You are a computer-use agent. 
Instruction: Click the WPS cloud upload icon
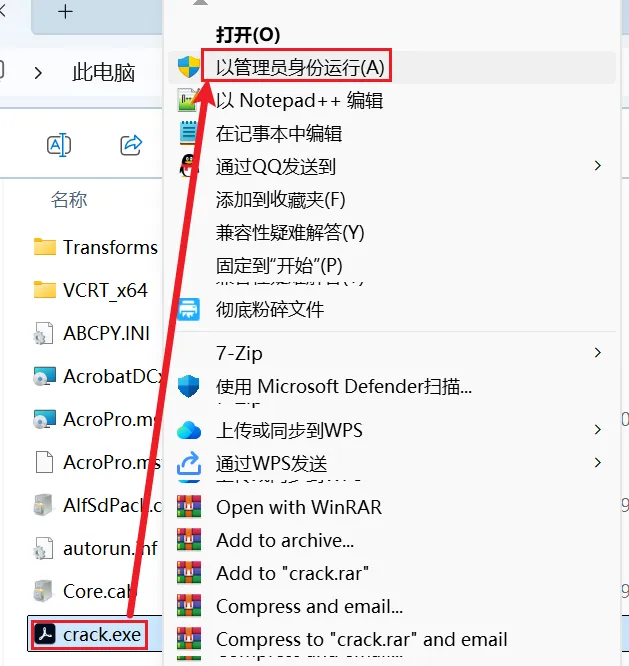189,430
